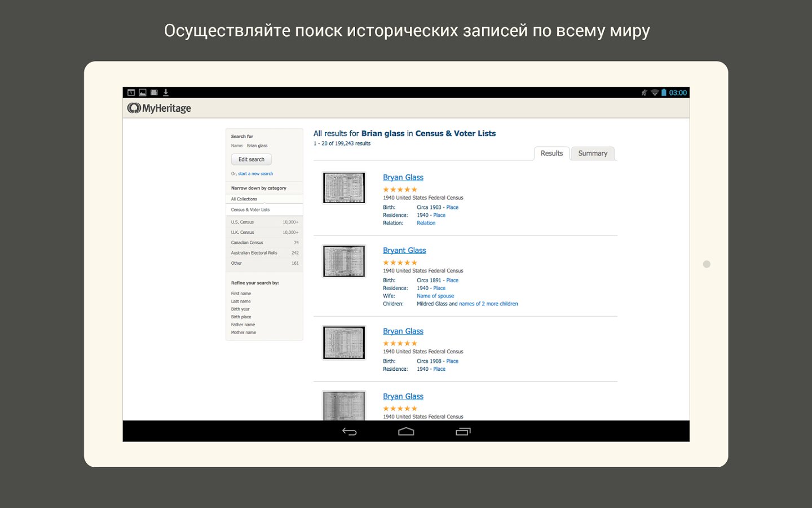812x508 pixels.
Task: Choose All Collections in the sidebar
Action: pos(244,199)
